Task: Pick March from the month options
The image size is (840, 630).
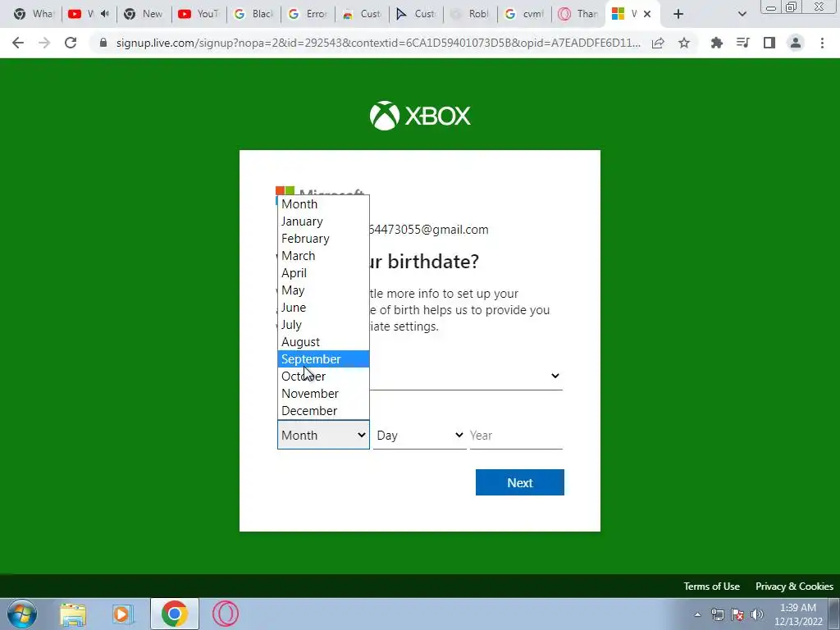Action: tap(323, 256)
